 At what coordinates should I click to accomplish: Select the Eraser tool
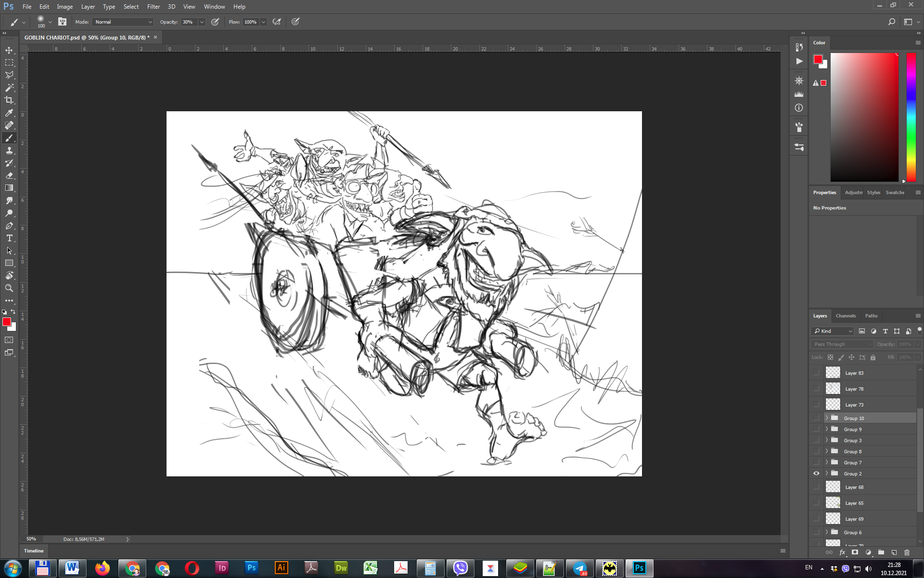9,175
